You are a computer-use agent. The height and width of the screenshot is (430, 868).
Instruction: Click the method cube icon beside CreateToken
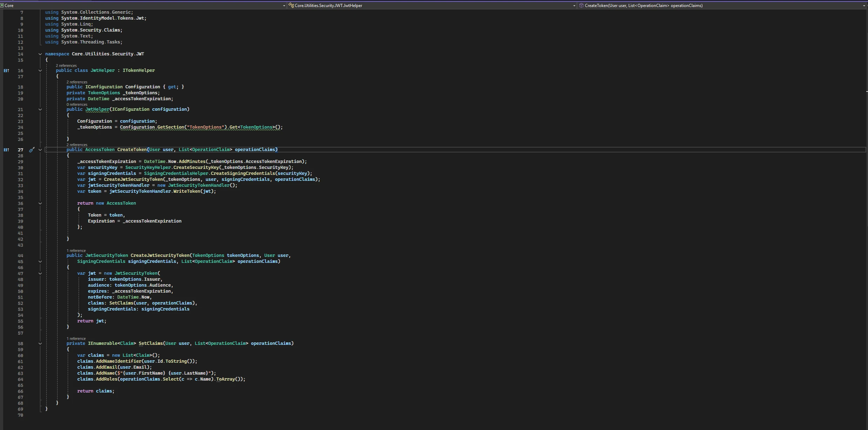point(581,5)
